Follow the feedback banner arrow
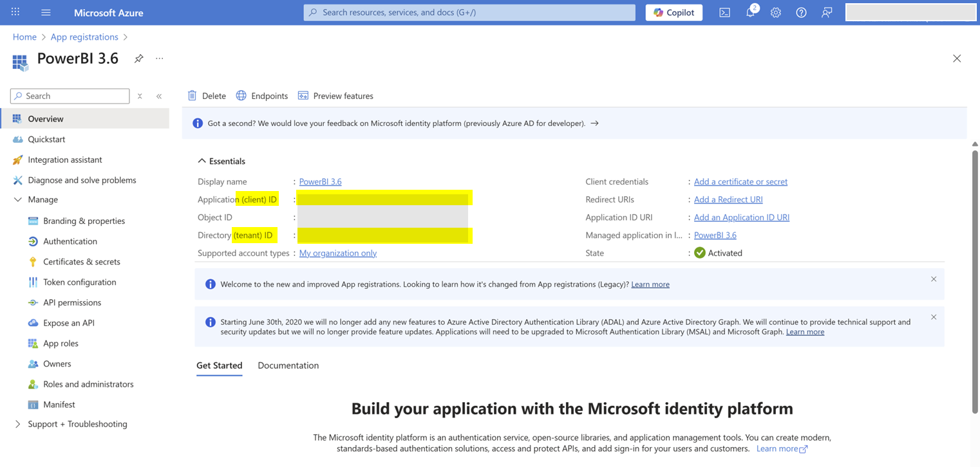Viewport: 980px width, 467px height. click(x=594, y=123)
